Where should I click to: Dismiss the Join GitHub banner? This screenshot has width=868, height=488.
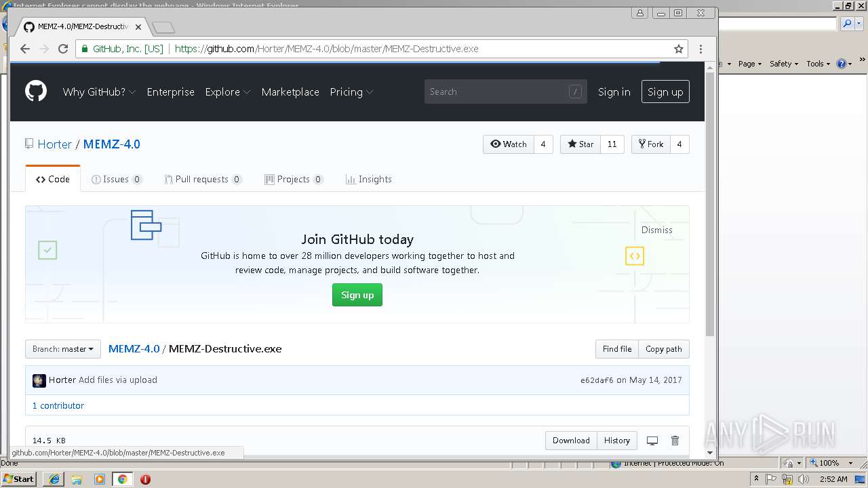pyautogui.click(x=657, y=230)
